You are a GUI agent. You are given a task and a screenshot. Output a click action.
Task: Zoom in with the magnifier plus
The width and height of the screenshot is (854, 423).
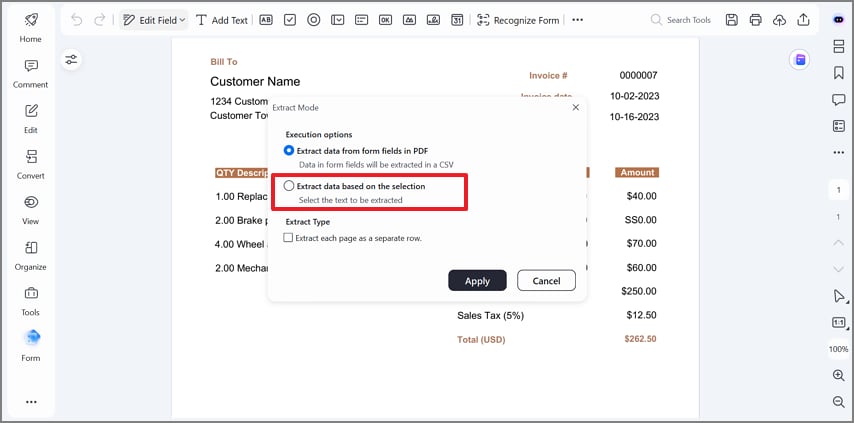tap(839, 375)
